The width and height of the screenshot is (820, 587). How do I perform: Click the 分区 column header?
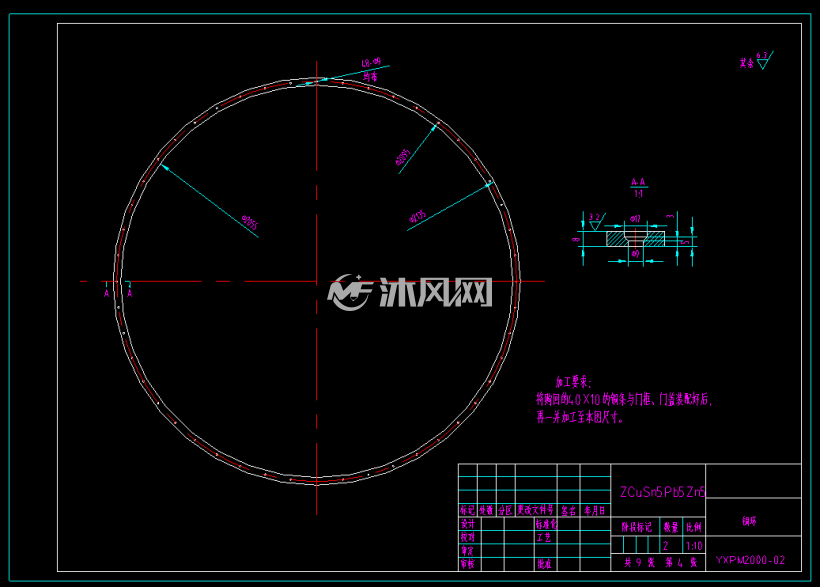(505, 510)
